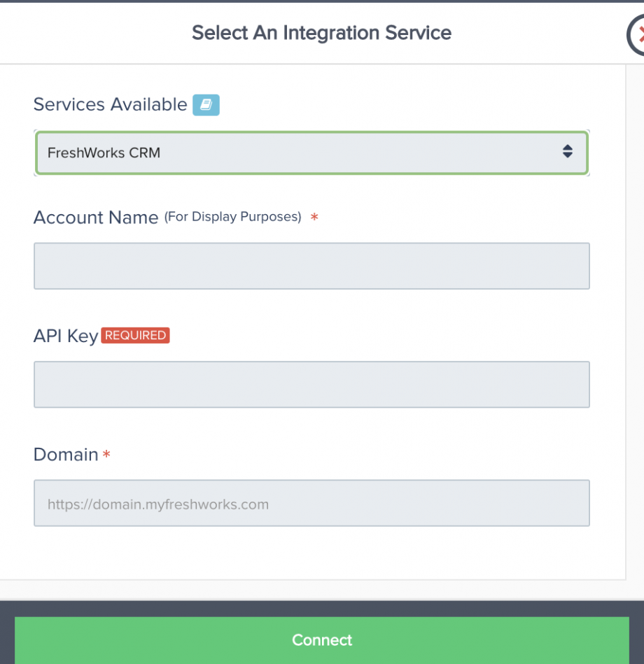
Task: Click the Account Name label text
Action: pyautogui.click(x=96, y=218)
